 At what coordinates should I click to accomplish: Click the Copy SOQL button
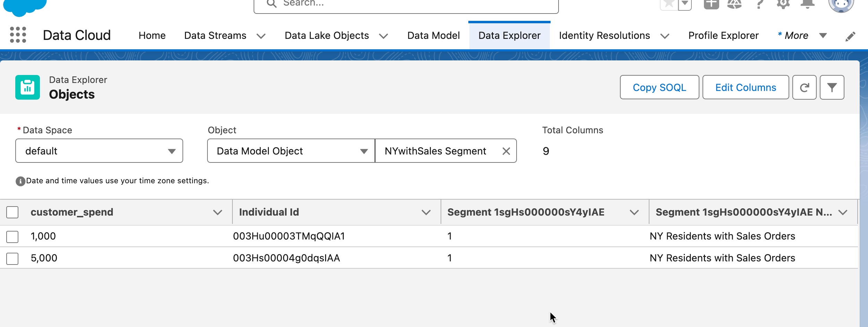pyautogui.click(x=659, y=87)
